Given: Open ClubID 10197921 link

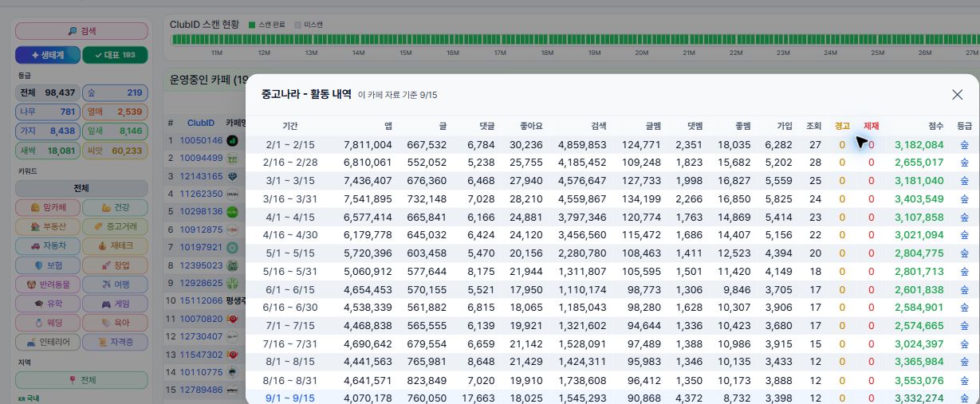Looking at the screenshot, I should 201,247.
